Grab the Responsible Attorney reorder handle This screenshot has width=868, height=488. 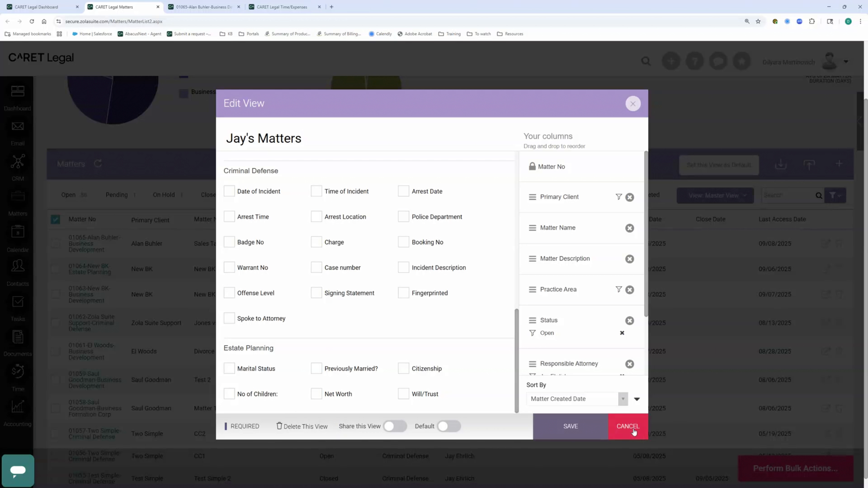532,364
